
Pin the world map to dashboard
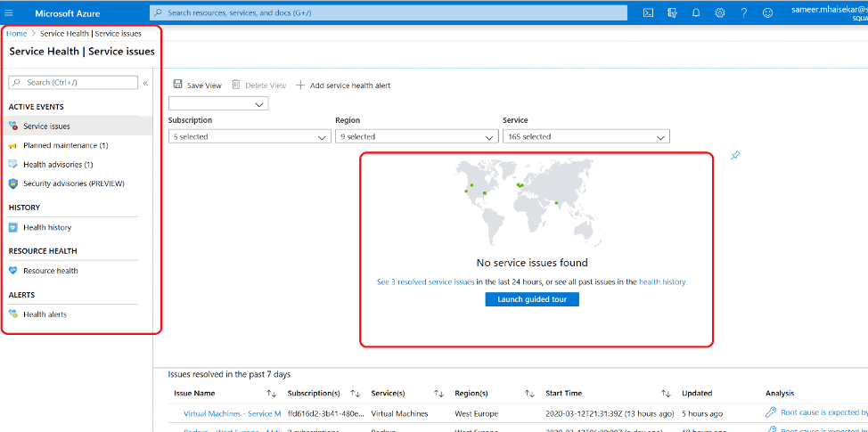[x=735, y=156]
